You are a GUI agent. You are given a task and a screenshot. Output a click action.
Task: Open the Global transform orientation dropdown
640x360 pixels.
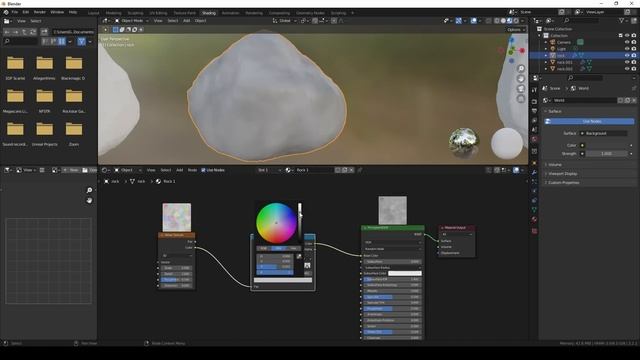tap(284, 21)
